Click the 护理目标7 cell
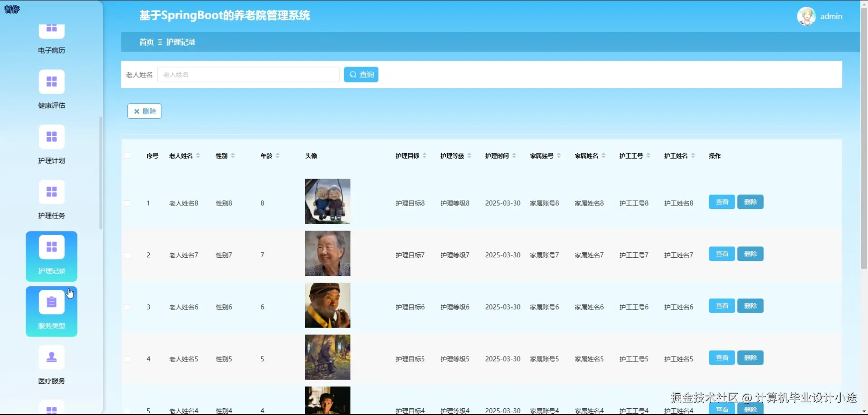Viewport: 868px width, 415px height. pos(410,255)
